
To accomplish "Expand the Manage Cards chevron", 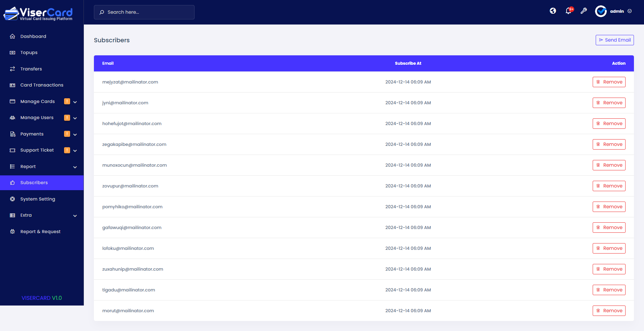I will pyautogui.click(x=75, y=102).
